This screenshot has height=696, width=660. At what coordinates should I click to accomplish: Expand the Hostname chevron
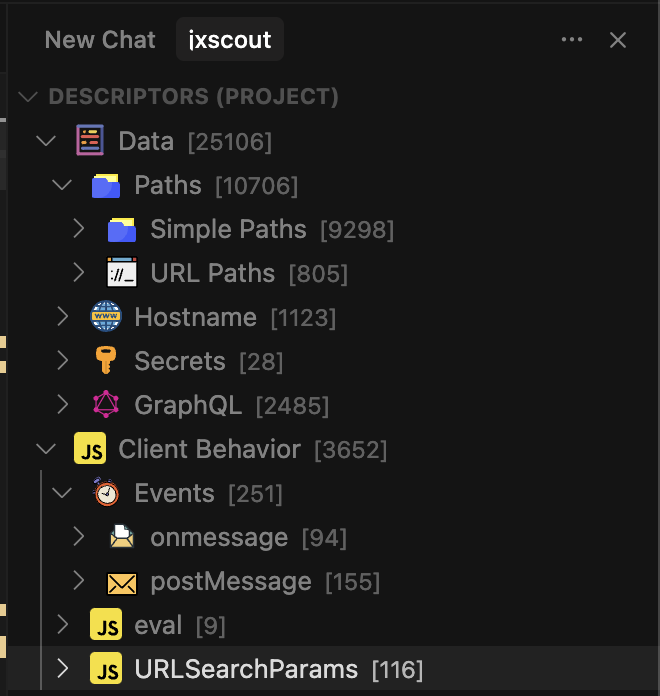63,317
